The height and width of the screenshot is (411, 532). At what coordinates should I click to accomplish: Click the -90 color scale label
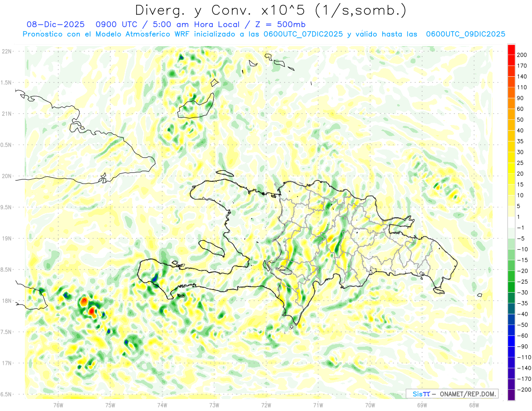522,347
